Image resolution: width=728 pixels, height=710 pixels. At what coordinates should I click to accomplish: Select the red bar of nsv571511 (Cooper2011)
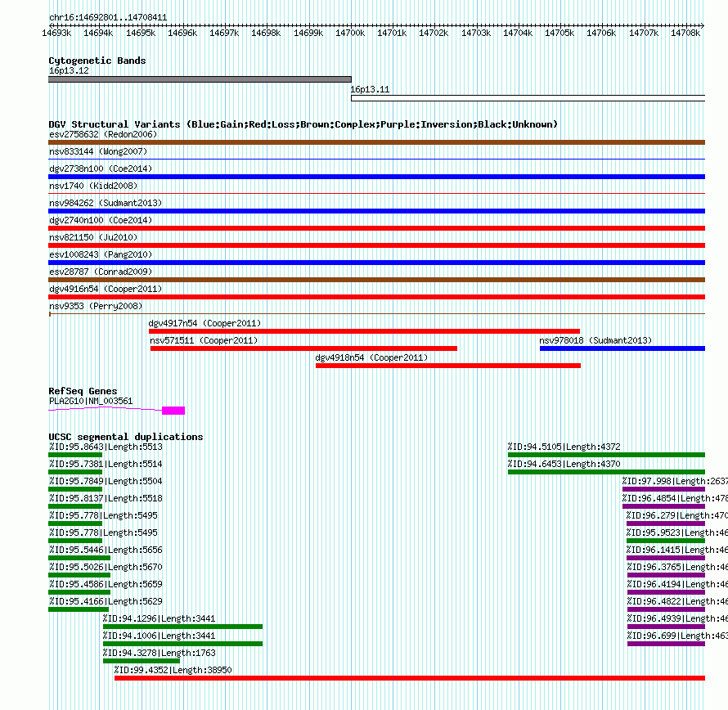[303, 348]
